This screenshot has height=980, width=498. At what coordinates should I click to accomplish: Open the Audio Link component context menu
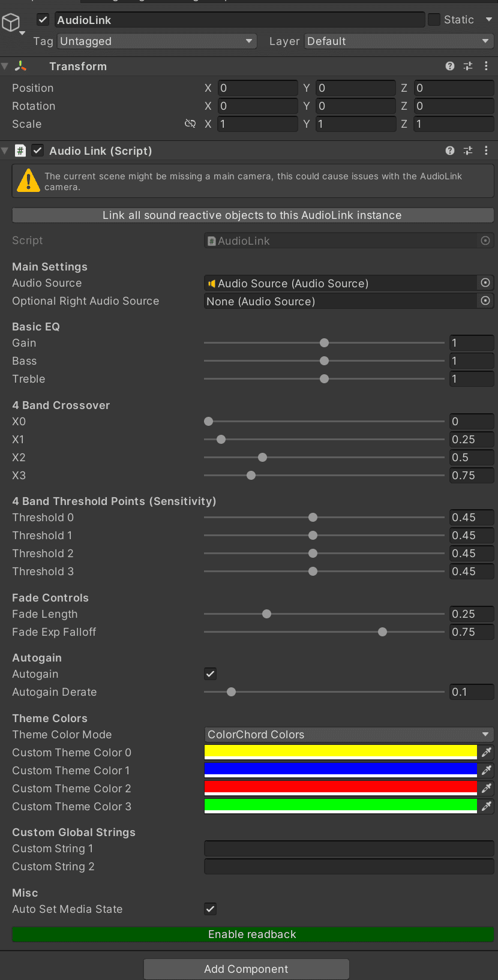click(486, 151)
